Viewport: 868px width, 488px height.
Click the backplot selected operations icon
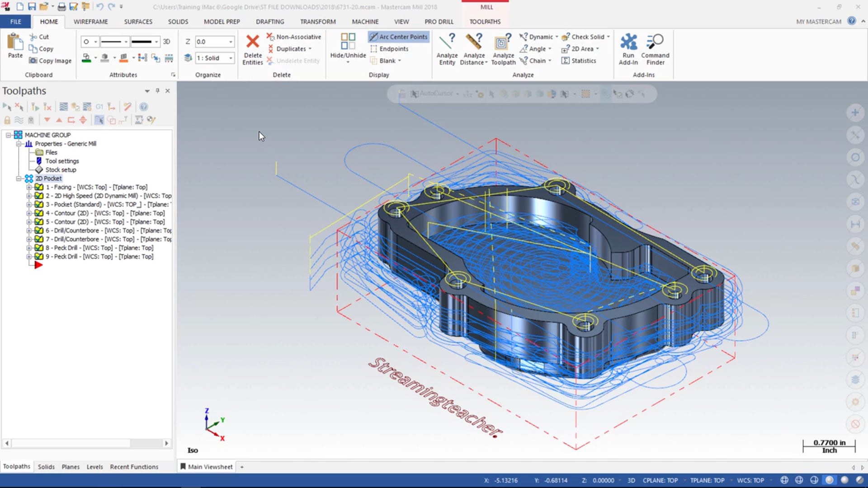(x=63, y=107)
